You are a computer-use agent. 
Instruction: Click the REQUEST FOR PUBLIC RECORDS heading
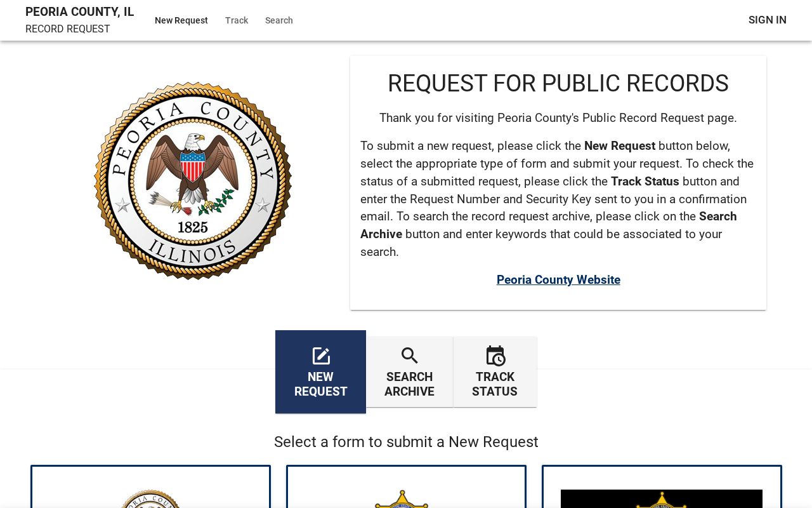point(558,84)
